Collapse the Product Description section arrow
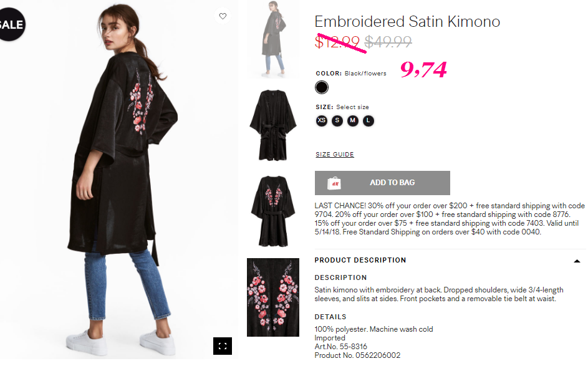Screen dimensions: 588x366 click(577, 261)
